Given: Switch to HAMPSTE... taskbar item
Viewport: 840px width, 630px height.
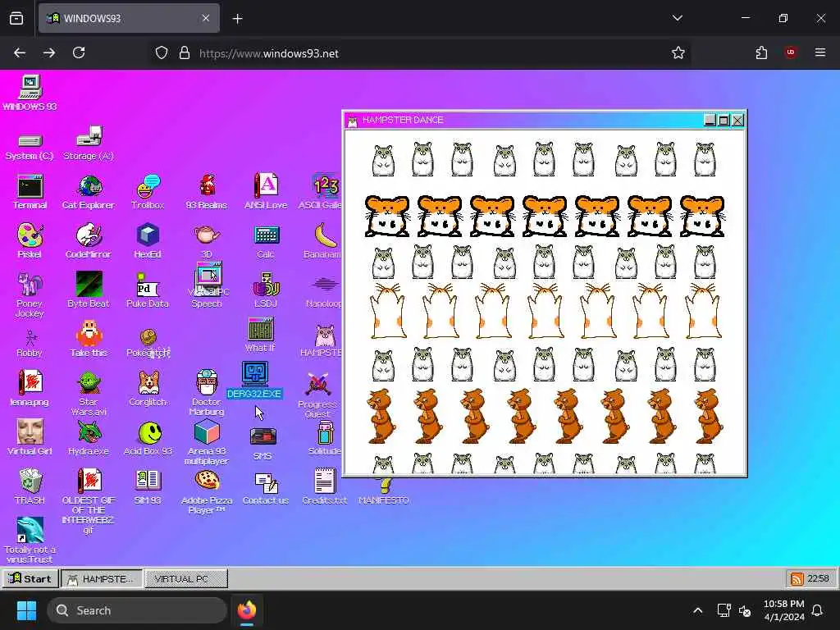Looking at the screenshot, I should point(102,578).
